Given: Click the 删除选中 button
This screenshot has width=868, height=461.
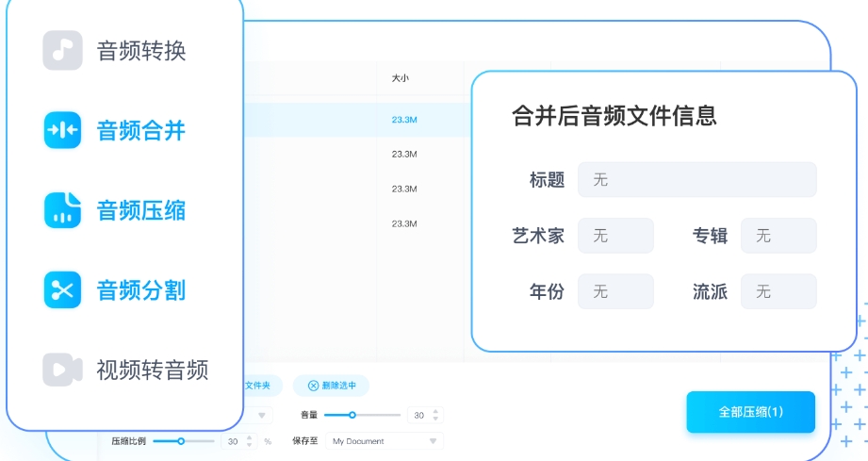Looking at the screenshot, I should click(331, 386).
